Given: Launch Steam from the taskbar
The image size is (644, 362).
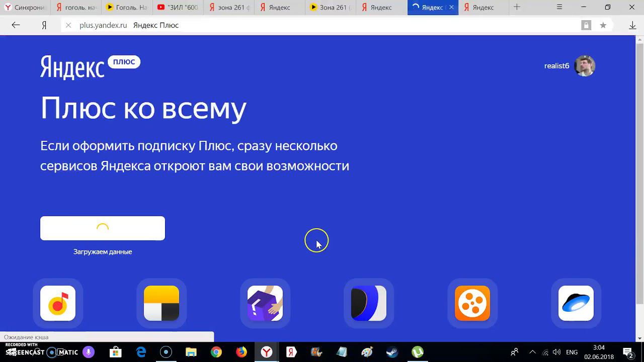Looking at the screenshot, I should (x=392, y=352).
